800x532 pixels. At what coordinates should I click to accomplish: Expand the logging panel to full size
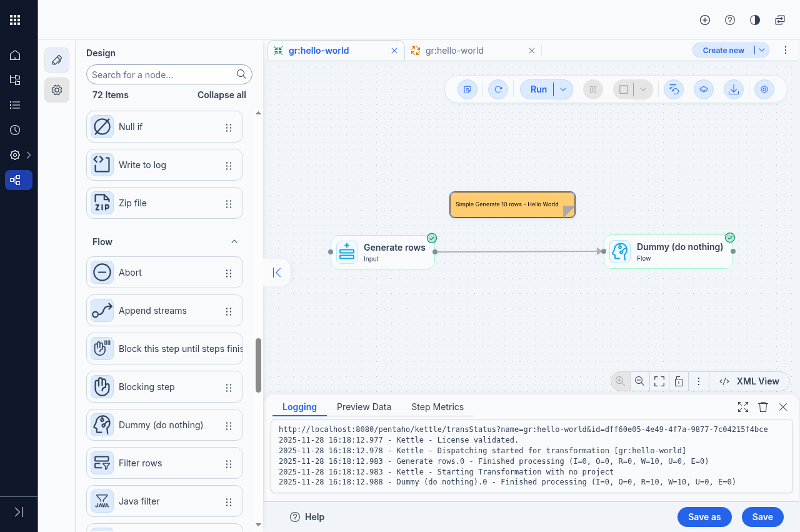coord(743,407)
